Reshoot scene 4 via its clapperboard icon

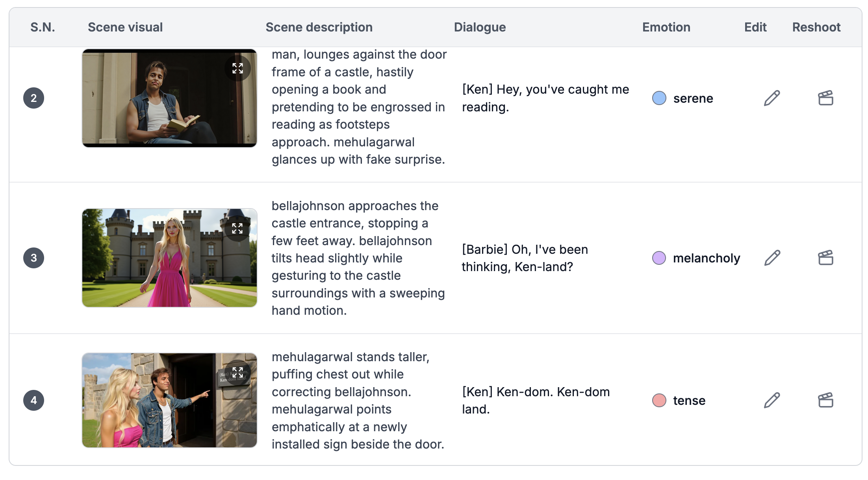click(825, 400)
